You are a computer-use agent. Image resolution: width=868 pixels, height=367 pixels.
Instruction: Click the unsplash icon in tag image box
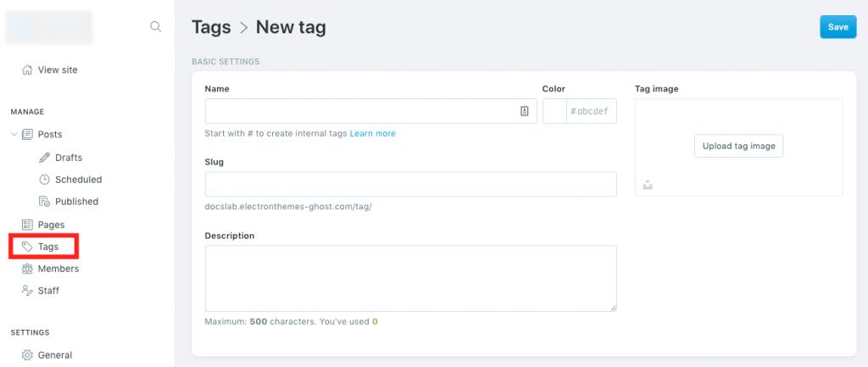coord(648,185)
